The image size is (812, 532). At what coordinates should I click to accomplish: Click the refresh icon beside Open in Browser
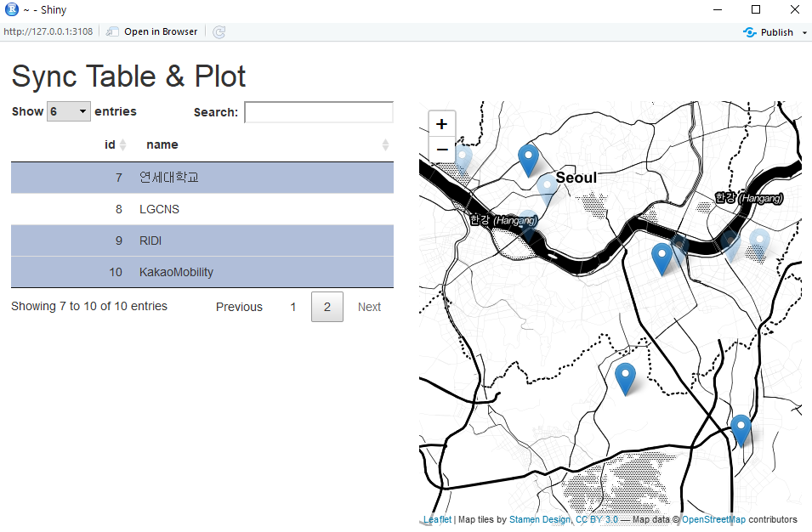(219, 32)
